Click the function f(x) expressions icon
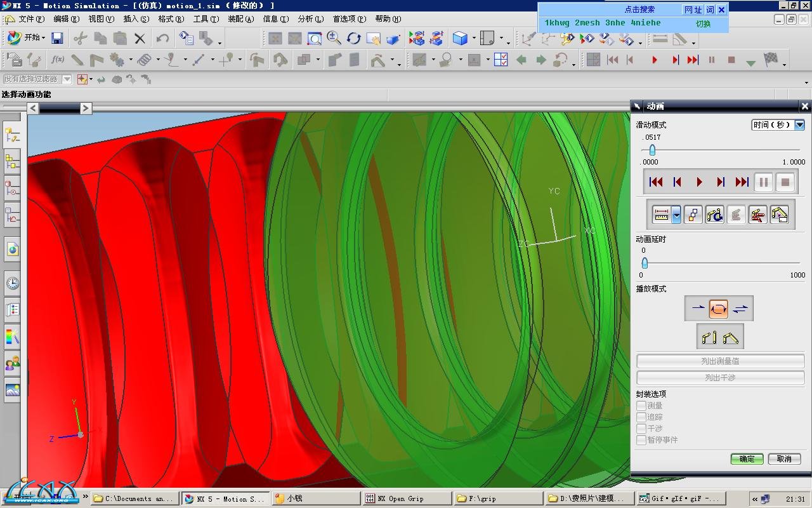This screenshot has height=508, width=812. point(58,60)
